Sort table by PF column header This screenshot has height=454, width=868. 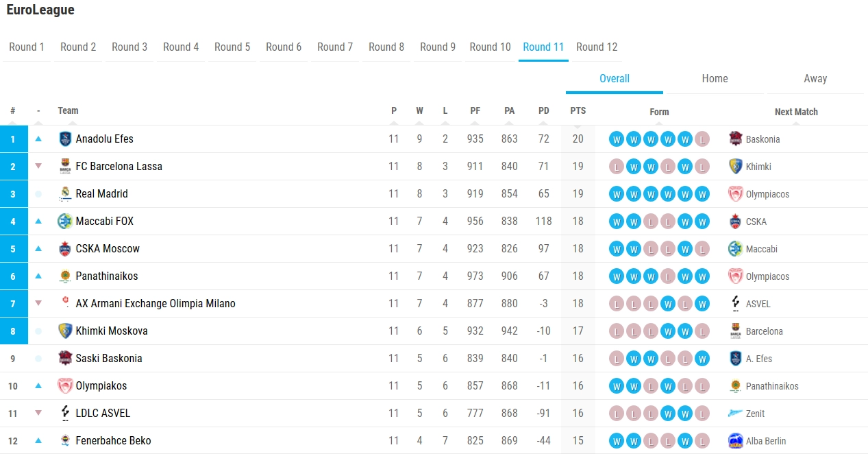[475, 110]
